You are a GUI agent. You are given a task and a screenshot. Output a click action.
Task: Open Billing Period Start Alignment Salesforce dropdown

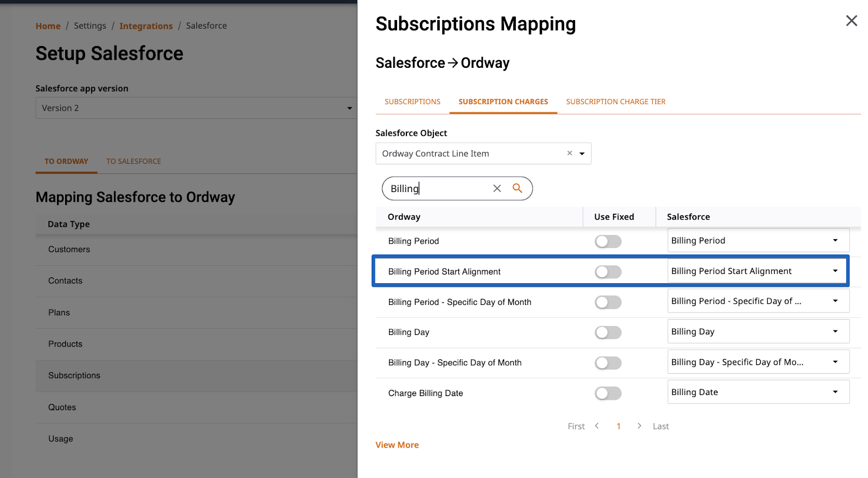[758, 271]
